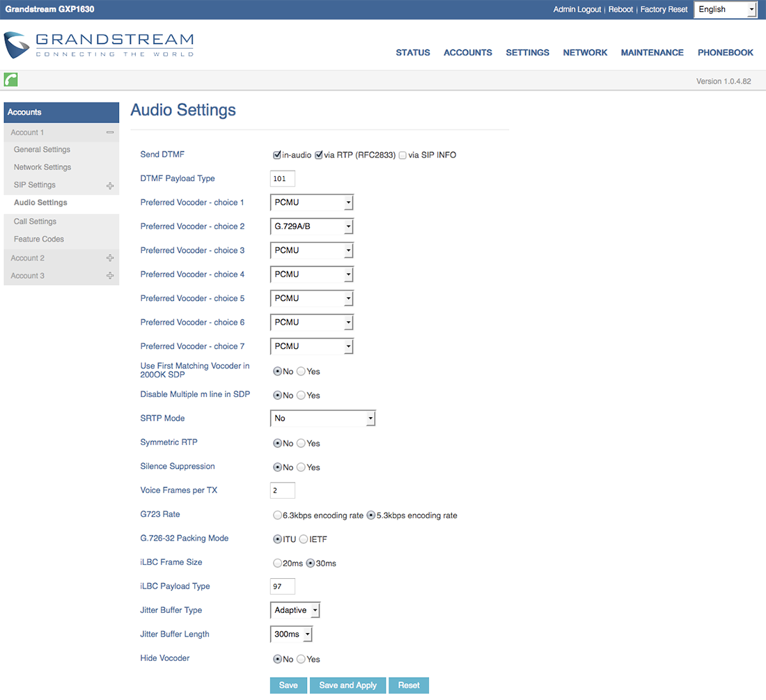Click the Voice Frames per TX field
This screenshot has height=700, width=766.
pos(282,490)
